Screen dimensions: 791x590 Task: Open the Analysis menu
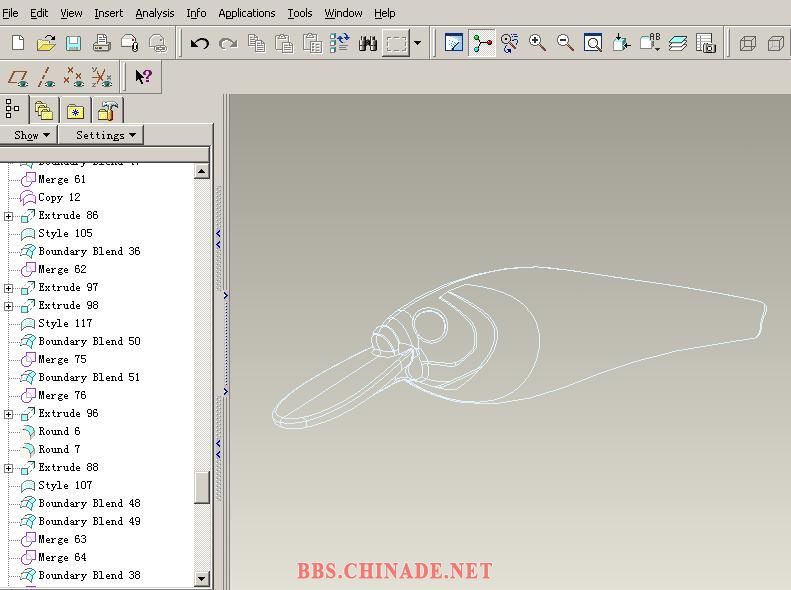(x=154, y=13)
